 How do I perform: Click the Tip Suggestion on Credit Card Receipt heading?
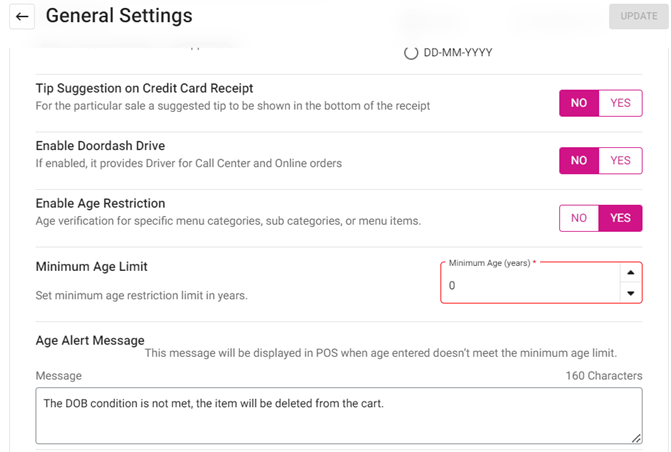144,88
